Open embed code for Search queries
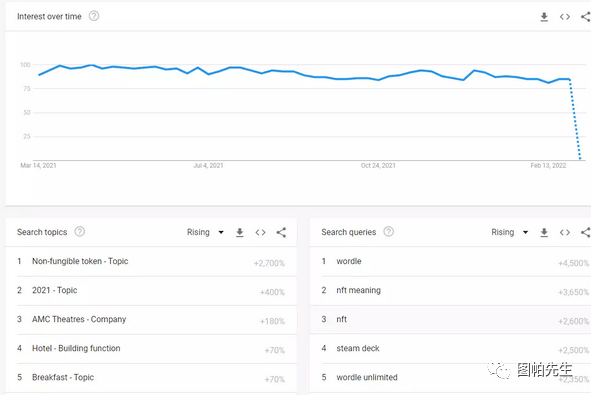Image resolution: width=591 pixels, height=395 pixels. 565,233
